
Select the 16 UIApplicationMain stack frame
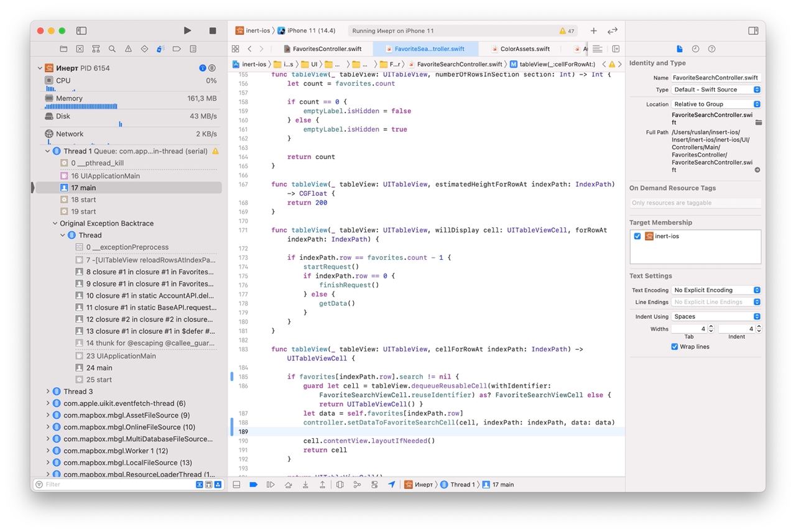(x=105, y=176)
